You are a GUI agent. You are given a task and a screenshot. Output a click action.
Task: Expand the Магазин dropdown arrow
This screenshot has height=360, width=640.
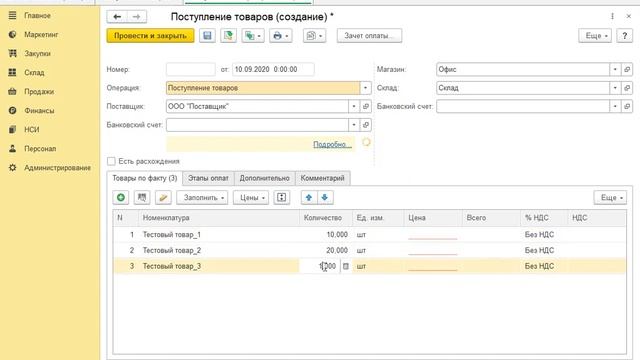(615, 69)
